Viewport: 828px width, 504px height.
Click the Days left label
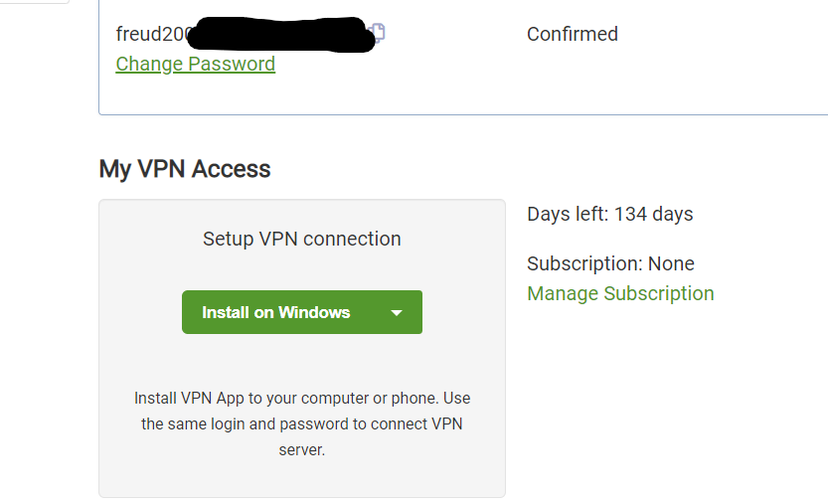click(x=567, y=214)
